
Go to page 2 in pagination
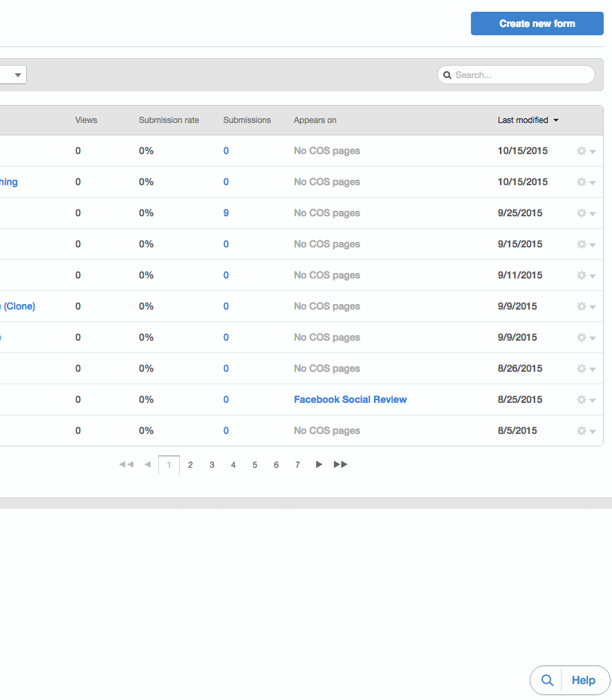(190, 465)
